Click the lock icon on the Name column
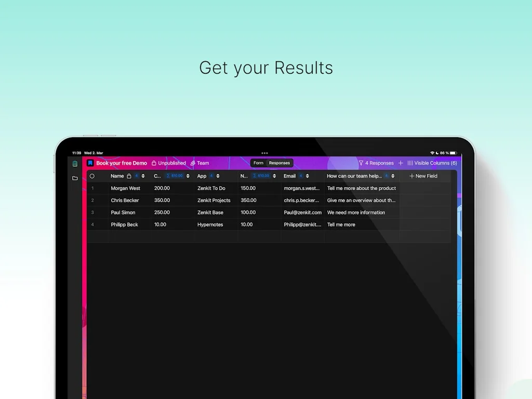532x399 pixels. 128,176
